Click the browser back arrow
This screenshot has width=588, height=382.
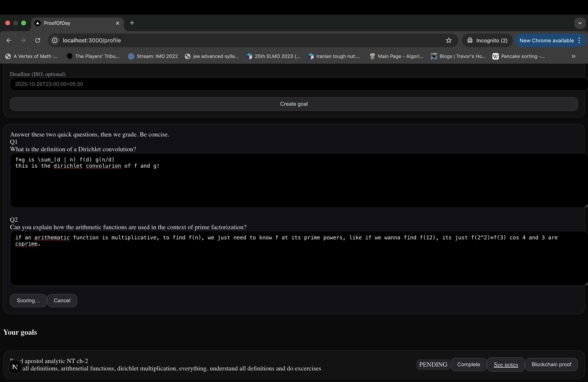(9, 41)
